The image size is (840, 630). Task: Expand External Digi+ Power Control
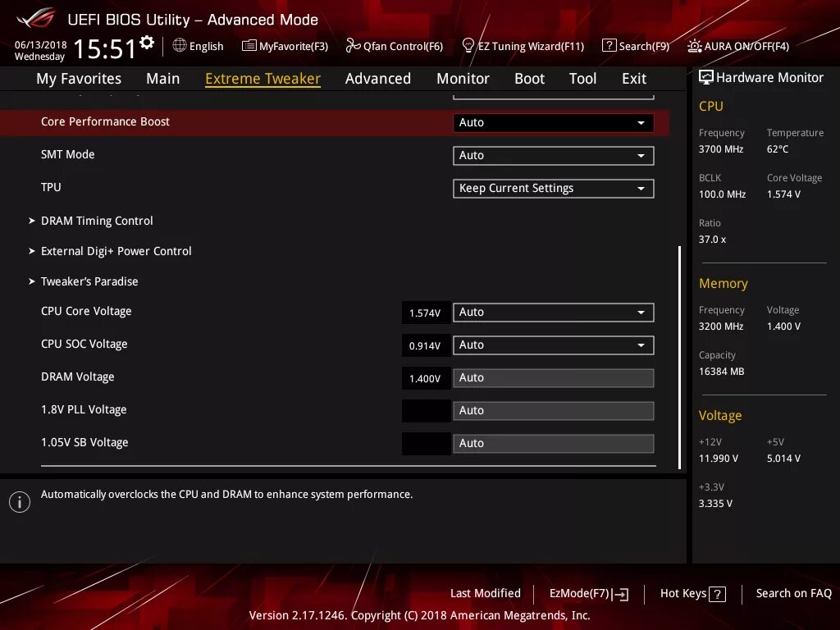[116, 251]
